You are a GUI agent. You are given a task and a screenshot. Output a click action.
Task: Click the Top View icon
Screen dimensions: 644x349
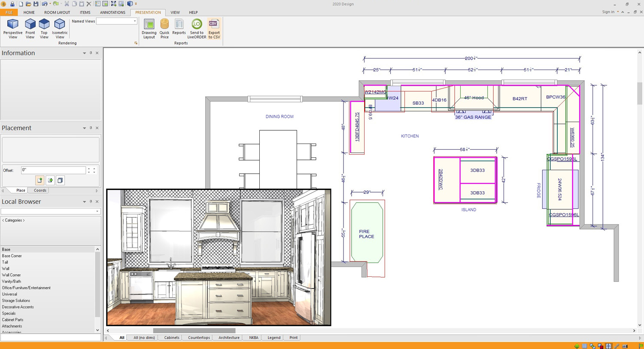click(44, 28)
